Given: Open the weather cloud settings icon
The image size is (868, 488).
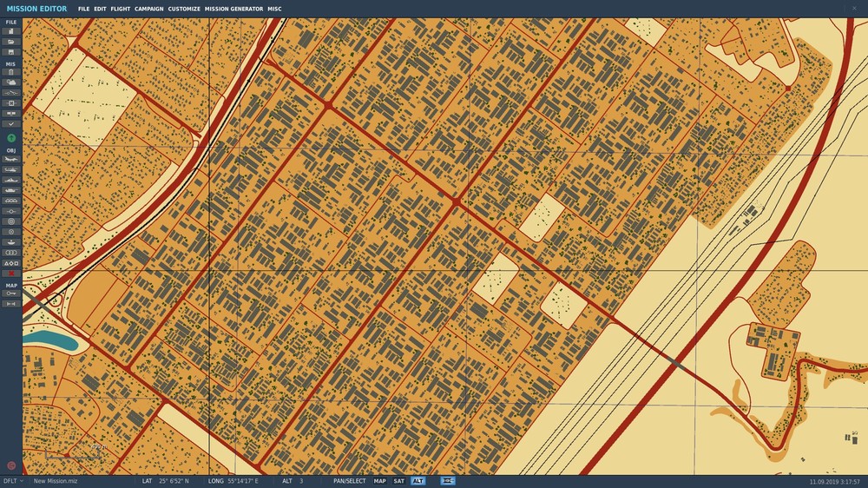Looking at the screenshot, I should click(x=10, y=82).
